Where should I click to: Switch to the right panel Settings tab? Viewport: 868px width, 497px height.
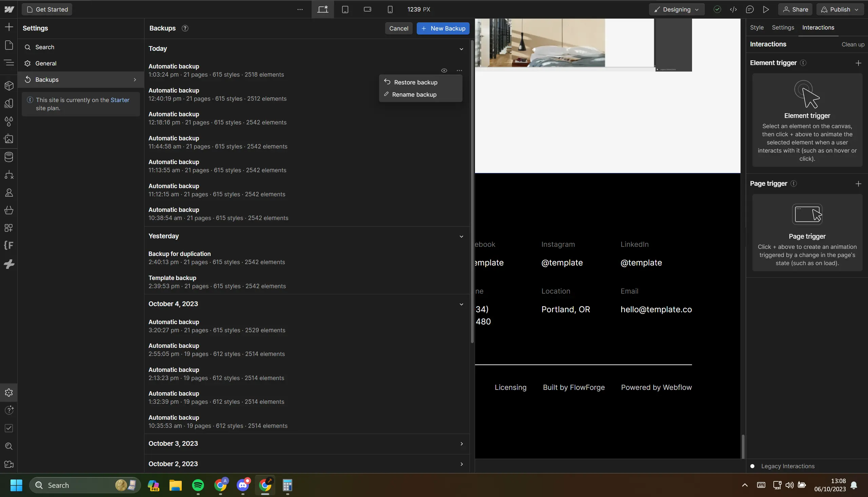click(783, 27)
